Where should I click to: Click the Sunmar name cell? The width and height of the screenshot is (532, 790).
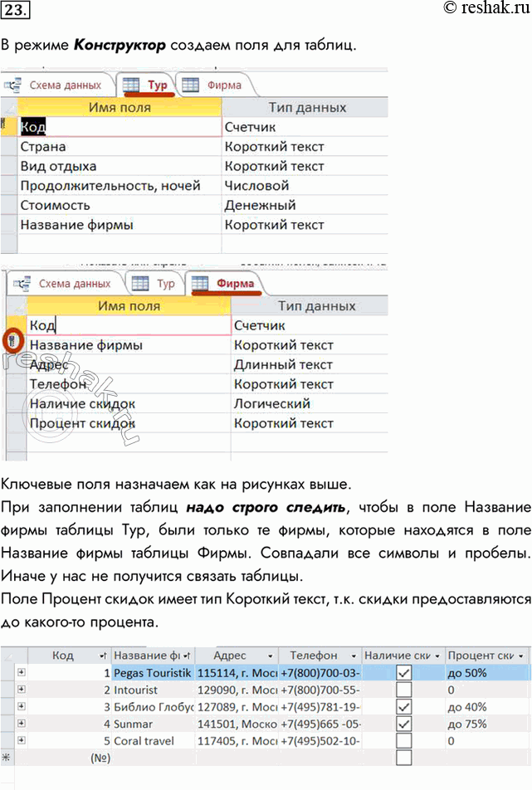(153, 724)
